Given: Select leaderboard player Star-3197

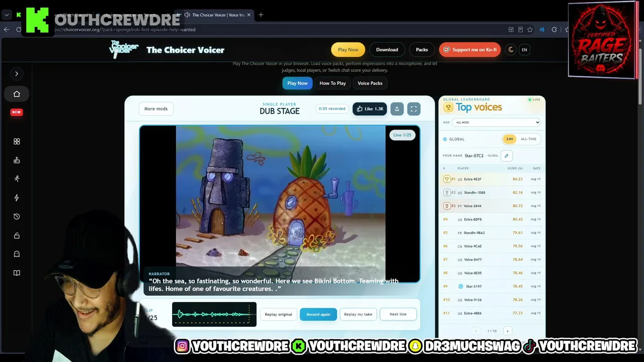Looking at the screenshot, I should (473, 287).
